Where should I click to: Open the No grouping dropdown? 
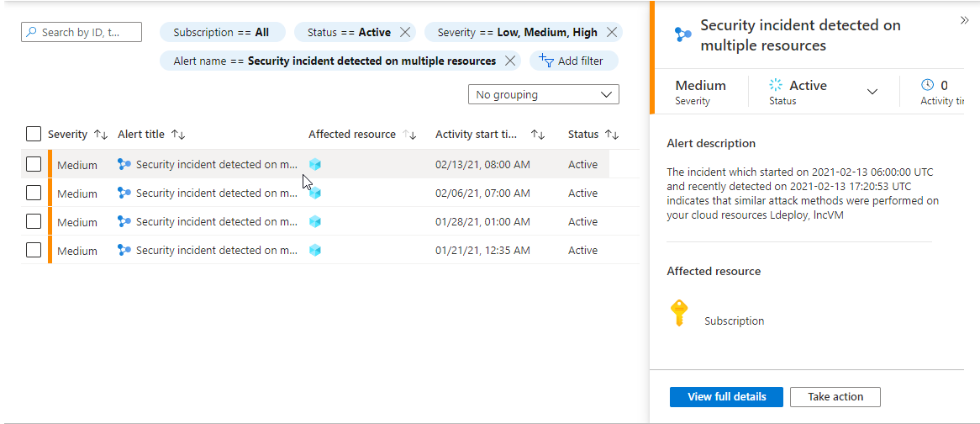543,95
